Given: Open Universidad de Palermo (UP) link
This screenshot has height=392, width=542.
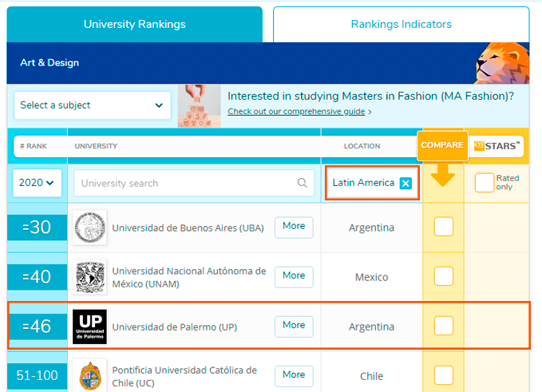Looking at the screenshot, I should [175, 327].
